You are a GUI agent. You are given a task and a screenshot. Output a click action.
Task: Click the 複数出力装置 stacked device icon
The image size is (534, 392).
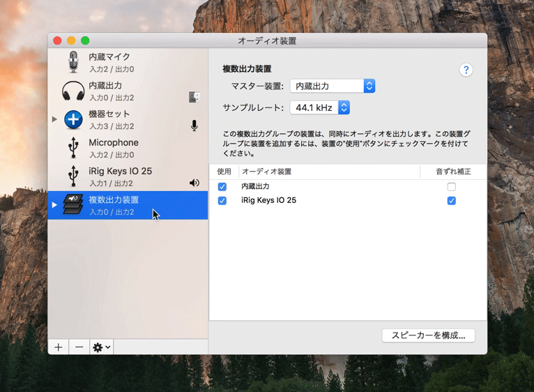click(73, 204)
